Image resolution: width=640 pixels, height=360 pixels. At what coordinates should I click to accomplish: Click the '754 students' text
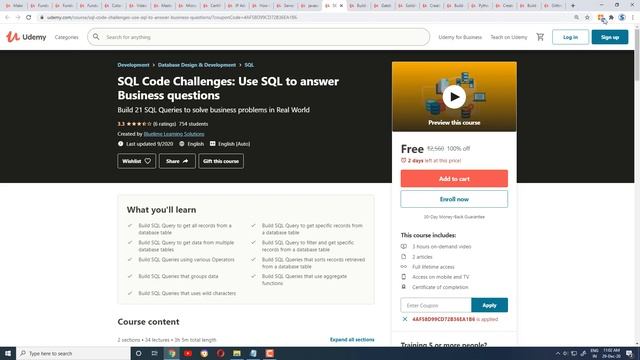193,124
